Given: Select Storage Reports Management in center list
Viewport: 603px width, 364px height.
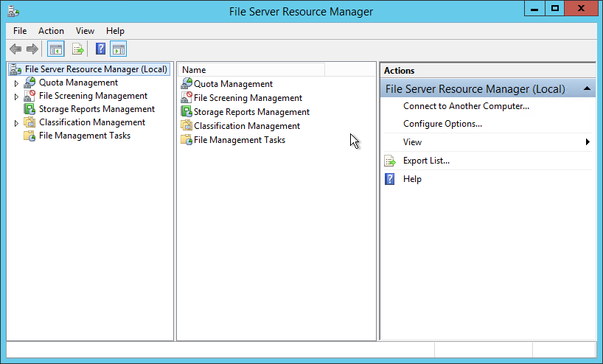Looking at the screenshot, I should (251, 112).
